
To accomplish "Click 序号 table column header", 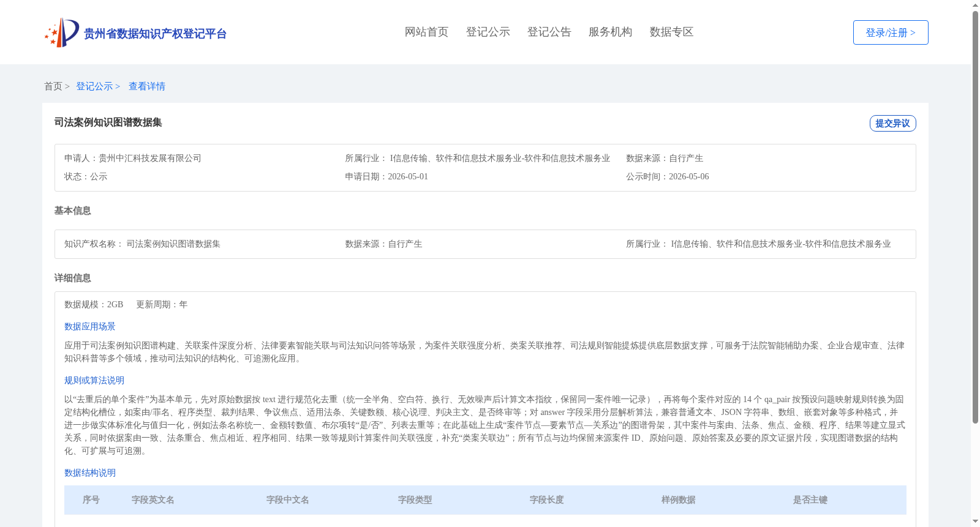I will (91, 499).
